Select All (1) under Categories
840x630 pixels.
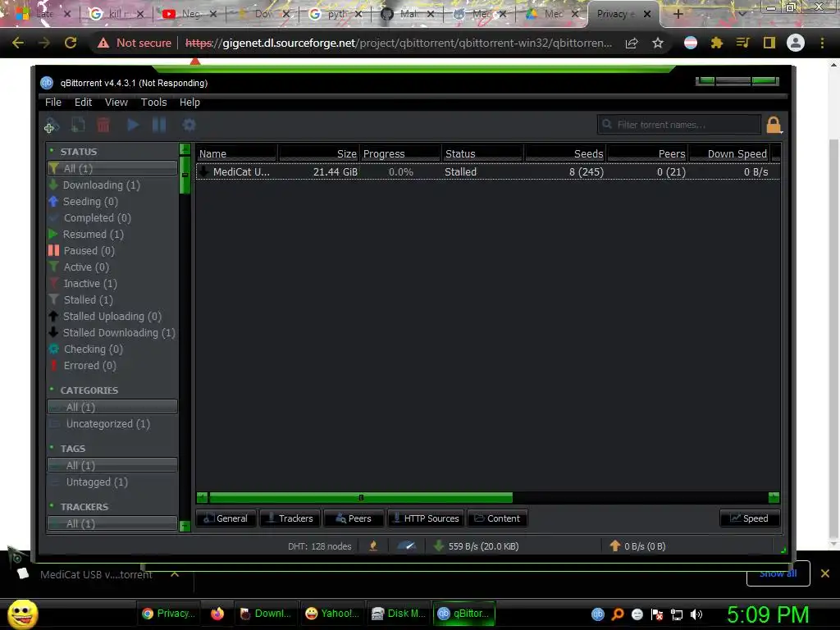pyautogui.click(x=112, y=407)
